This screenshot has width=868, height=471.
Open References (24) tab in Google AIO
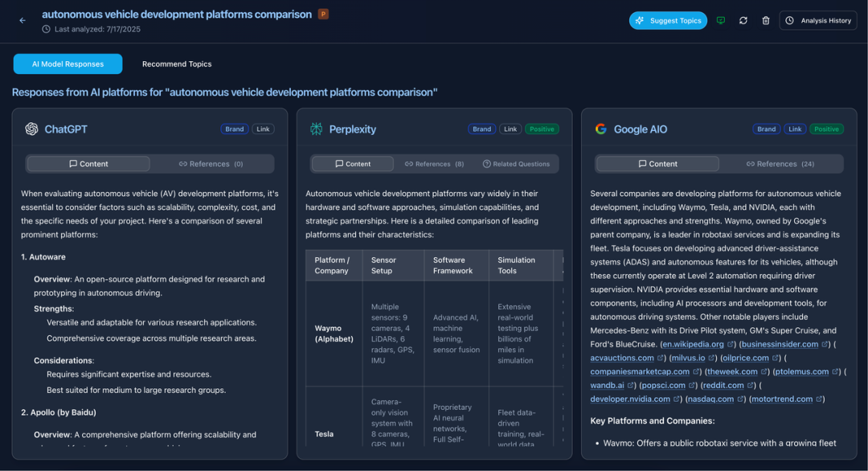click(780, 164)
